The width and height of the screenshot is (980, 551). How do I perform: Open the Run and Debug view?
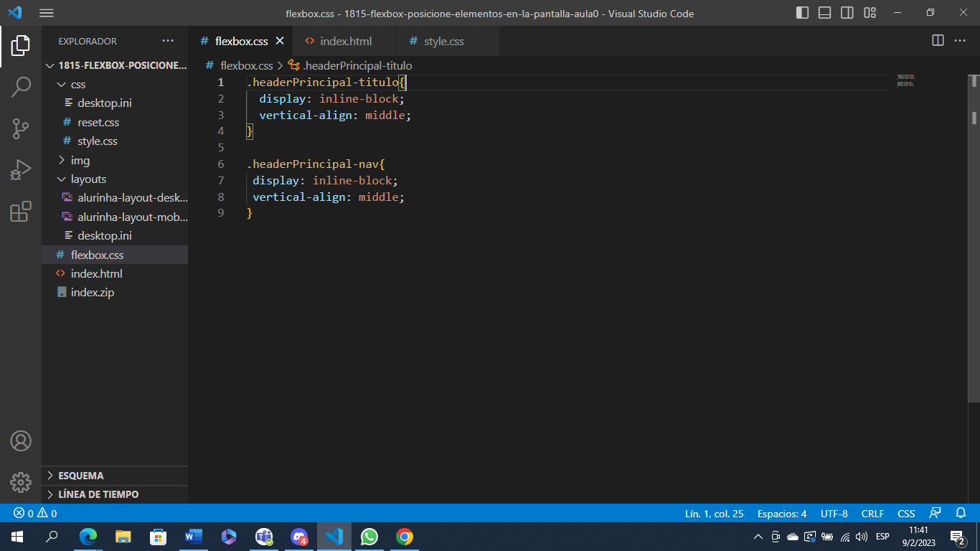click(x=21, y=170)
